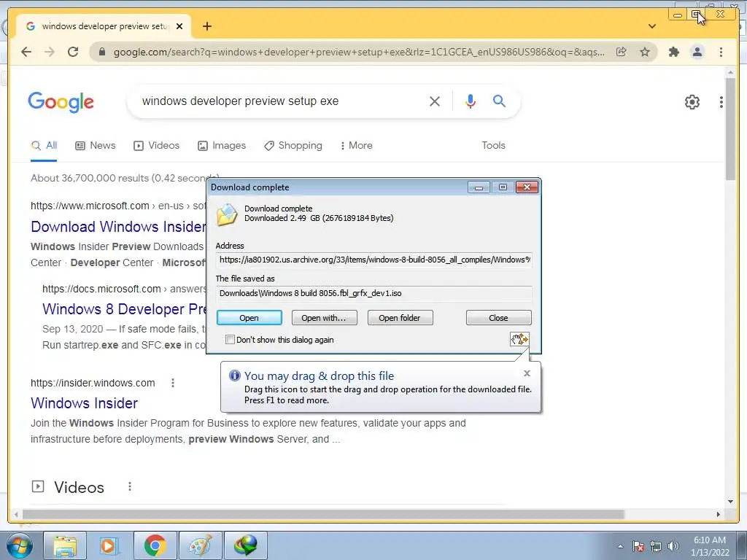Click the file saved as path field
The height and width of the screenshot is (560, 747).
(374, 293)
